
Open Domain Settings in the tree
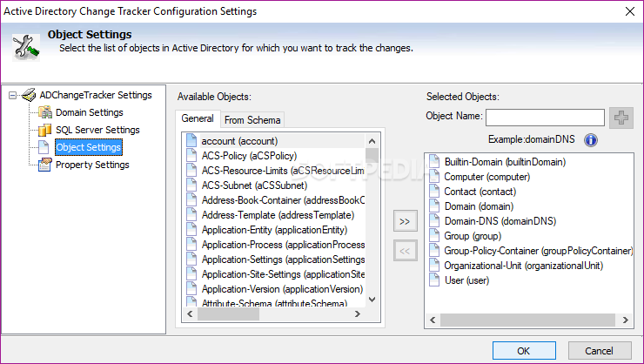pos(89,112)
